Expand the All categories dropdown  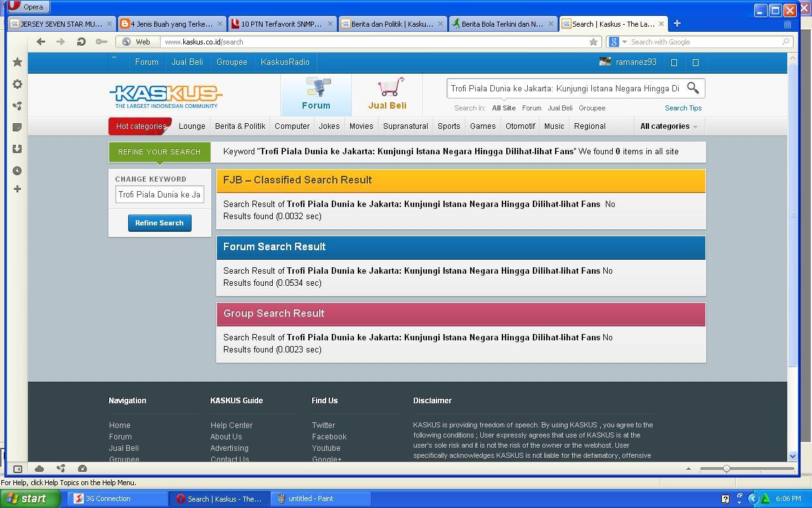click(669, 126)
